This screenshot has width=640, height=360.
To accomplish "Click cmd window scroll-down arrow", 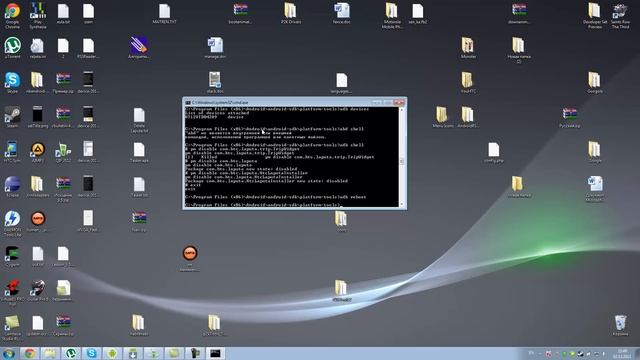I will [x=402, y=204].
